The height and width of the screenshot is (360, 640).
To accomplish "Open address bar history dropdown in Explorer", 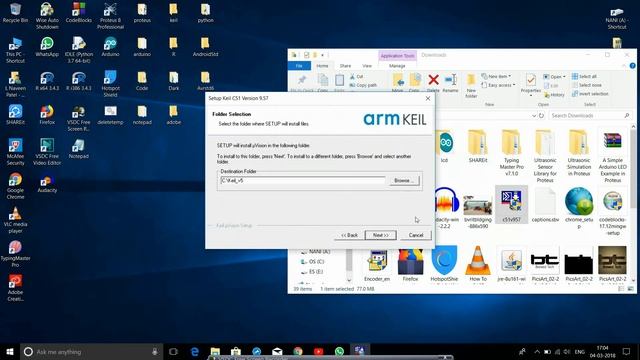I will coord(534,116).
